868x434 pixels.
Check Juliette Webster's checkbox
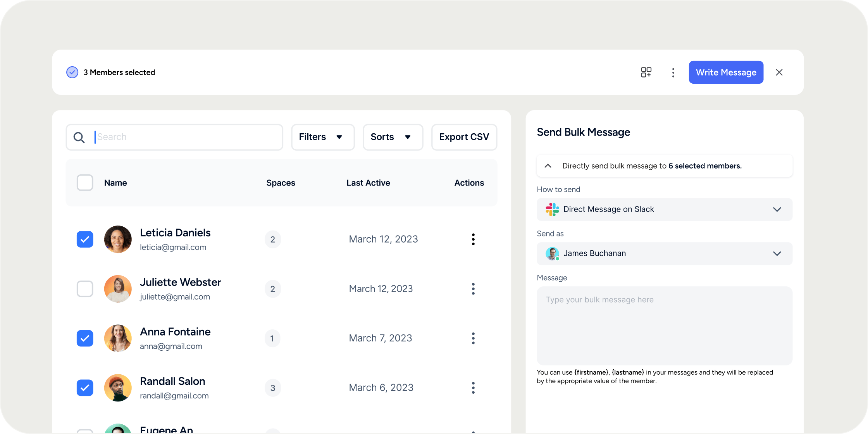point(85,289)
